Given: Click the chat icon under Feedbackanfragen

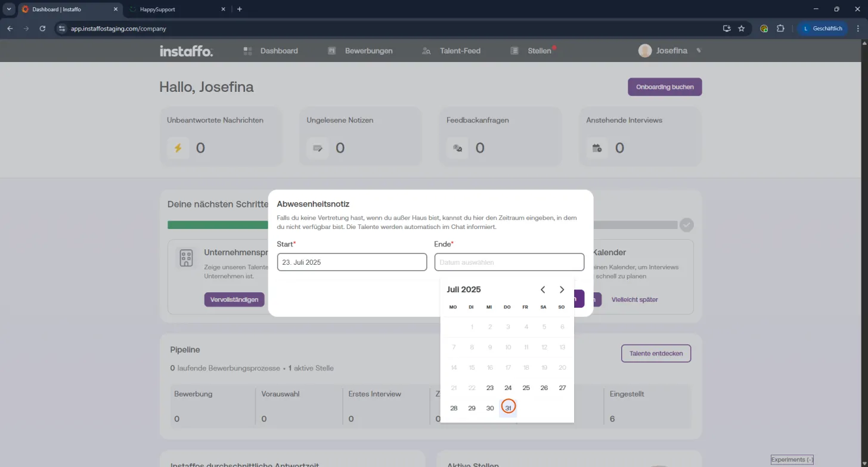Looking at the screenshot, I should coord(457,148).
